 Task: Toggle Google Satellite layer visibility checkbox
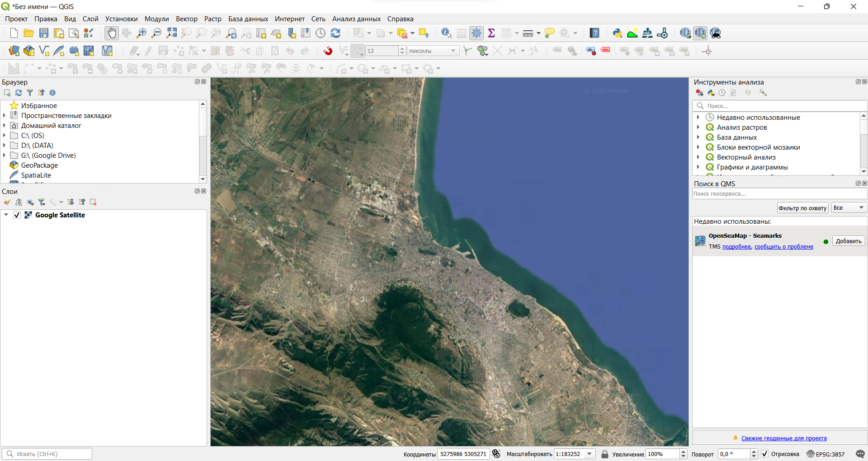coord(17,215)
